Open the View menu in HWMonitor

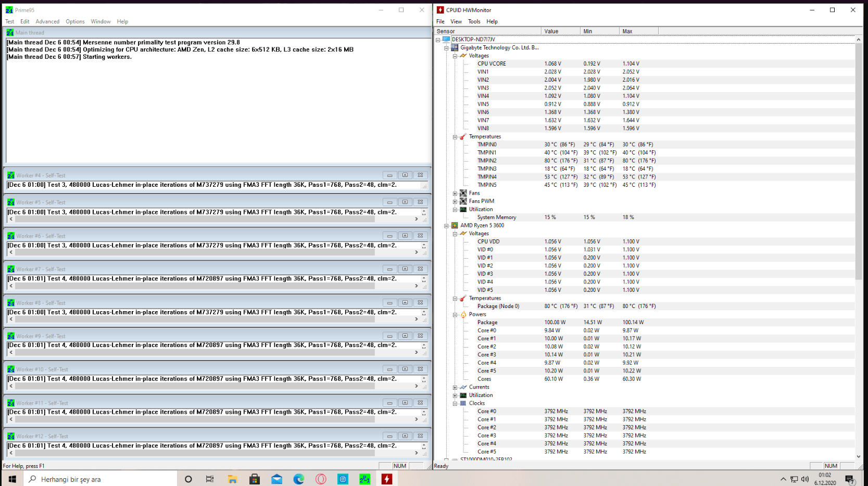click(456, 21)
